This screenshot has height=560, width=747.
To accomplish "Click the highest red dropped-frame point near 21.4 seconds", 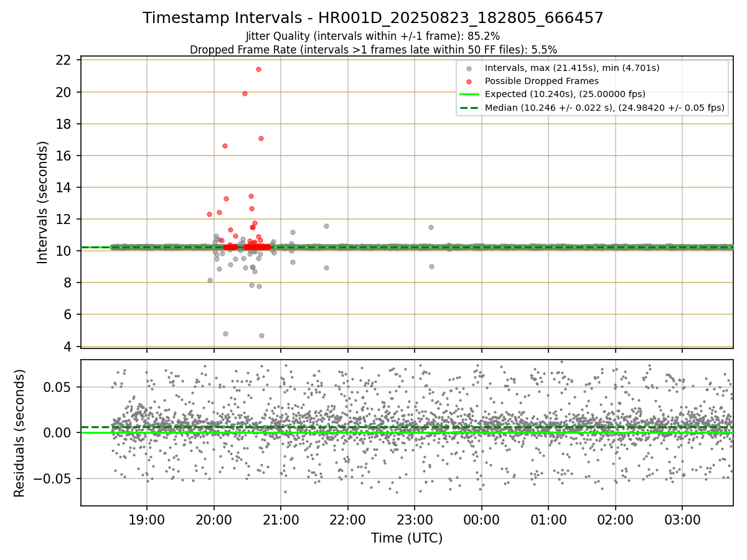I will pos(258,69).
